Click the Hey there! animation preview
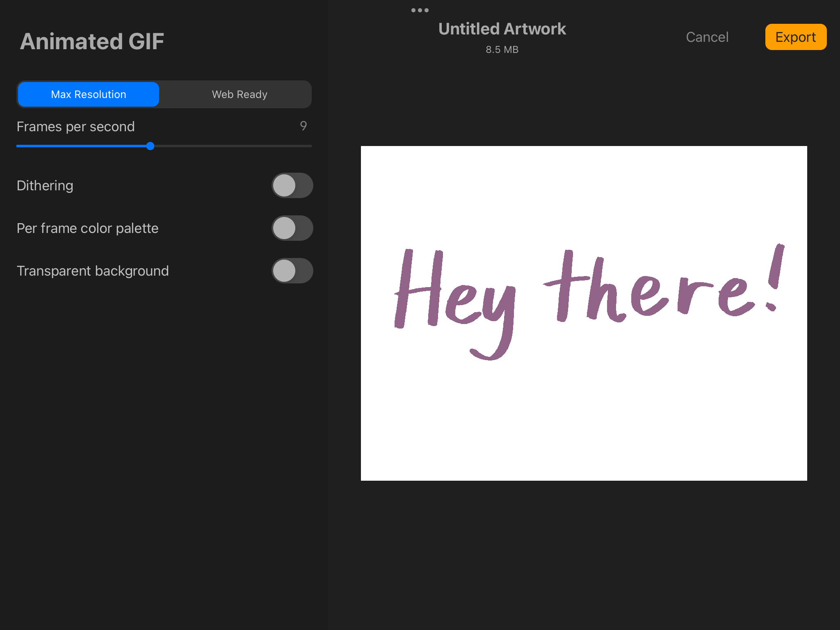This screenshot has width=840, height=630. (x=584, y=313)
